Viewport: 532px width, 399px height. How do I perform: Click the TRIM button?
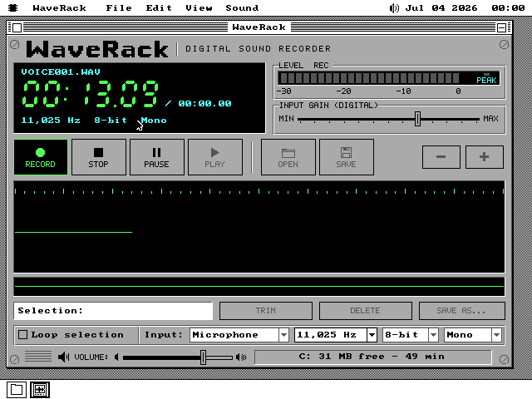coord(266,311)
